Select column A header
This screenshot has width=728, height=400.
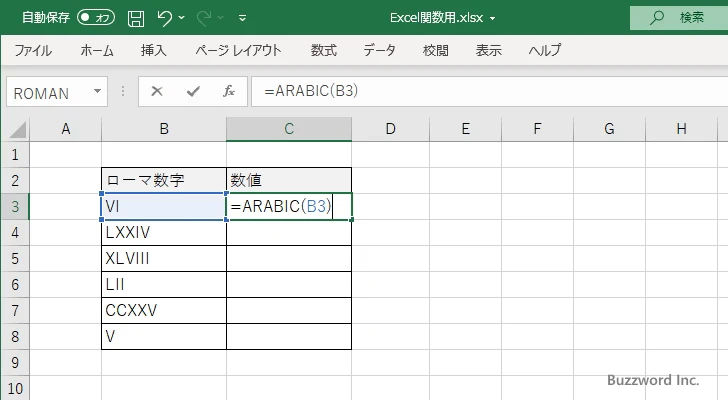[65, 129]
